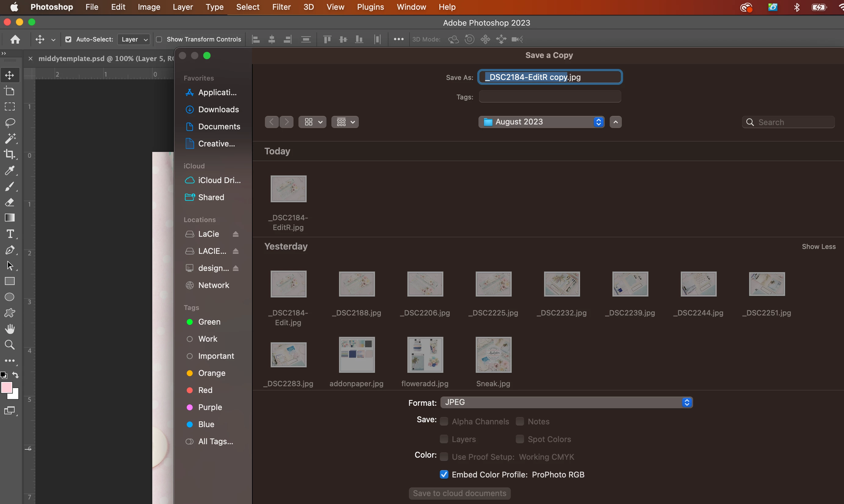Open the Format JPEG dropdown
The height and width of the screenshot is (504, 844).
[x=566, y=402]
